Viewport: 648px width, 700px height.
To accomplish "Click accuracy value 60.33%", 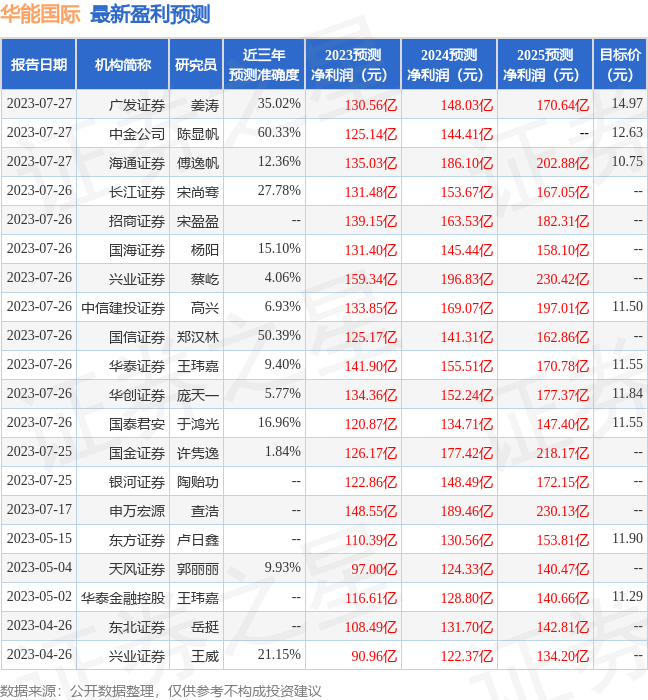I will click(279, 133).
